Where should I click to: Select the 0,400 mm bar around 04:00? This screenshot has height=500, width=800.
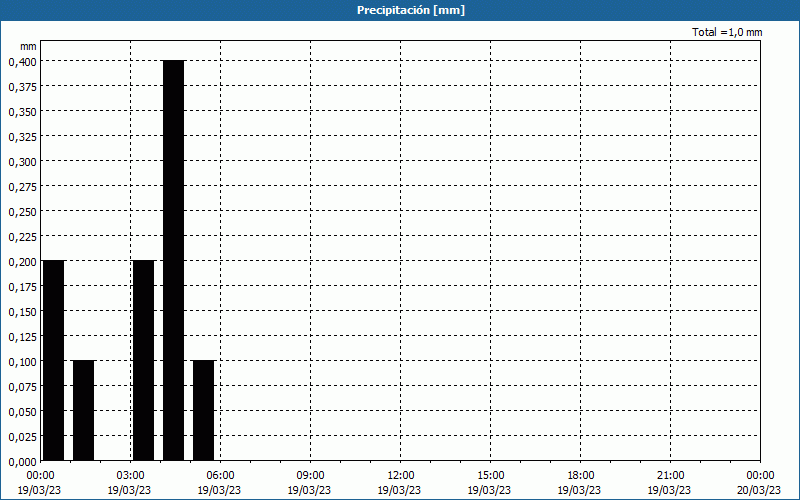pos(173,261)
